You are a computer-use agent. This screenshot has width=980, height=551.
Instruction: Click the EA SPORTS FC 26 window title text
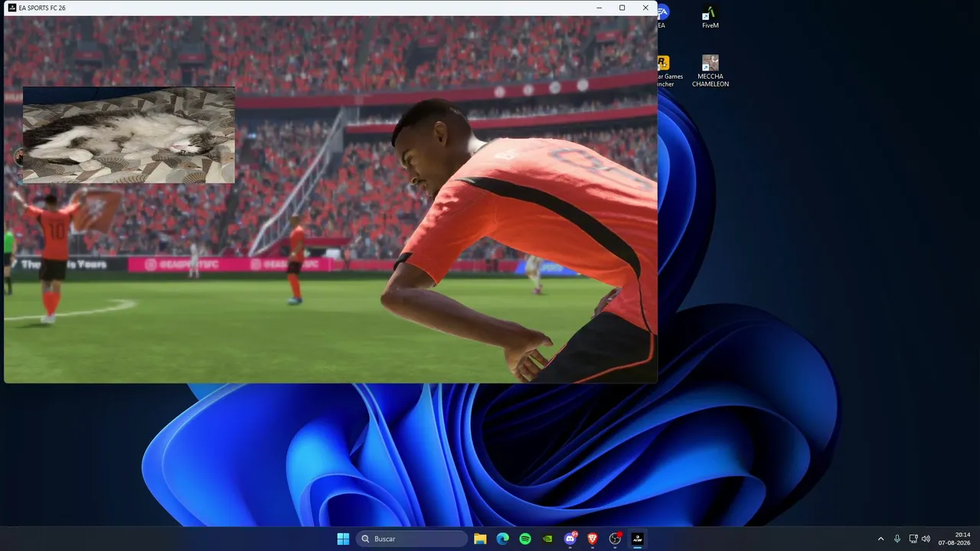click(42, 8)
